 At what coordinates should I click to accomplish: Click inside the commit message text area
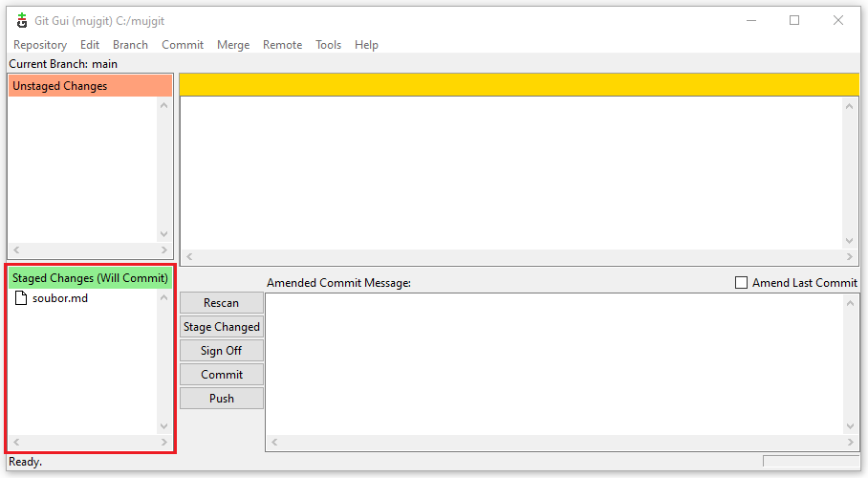click(x=554, y=364)
